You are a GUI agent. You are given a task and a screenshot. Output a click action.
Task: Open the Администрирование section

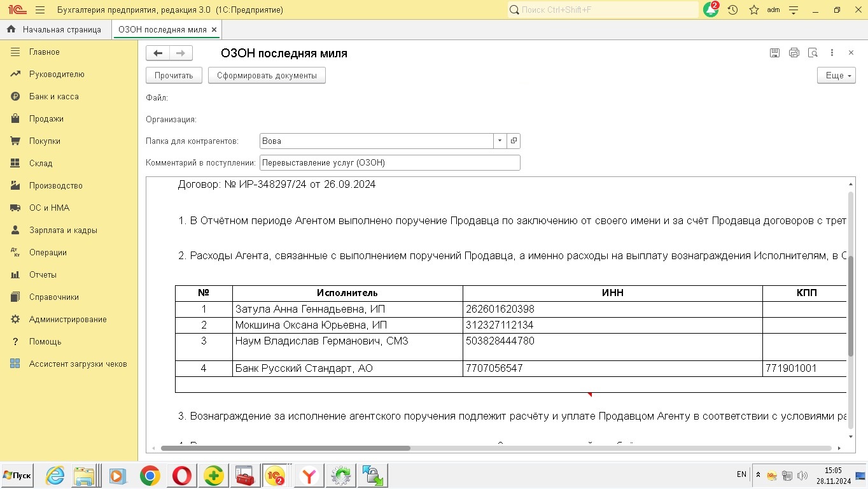coord(69,320)
